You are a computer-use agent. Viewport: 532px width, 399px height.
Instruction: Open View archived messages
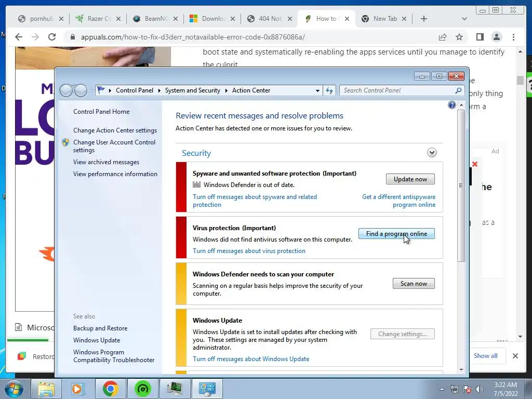(106, 162)
